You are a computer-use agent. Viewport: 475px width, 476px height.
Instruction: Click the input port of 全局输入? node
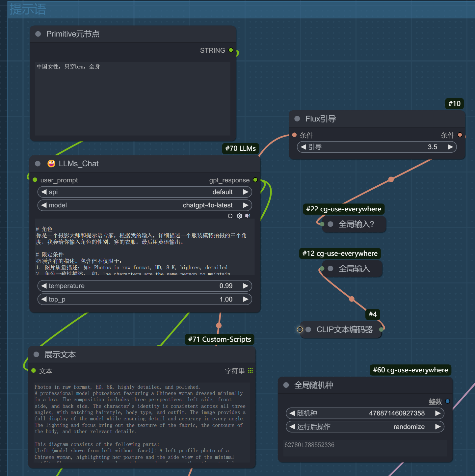pos(322,224)
